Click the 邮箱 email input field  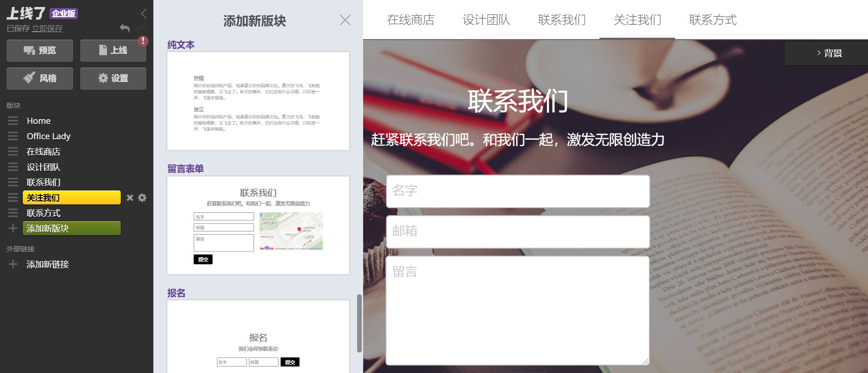point(518,232)
